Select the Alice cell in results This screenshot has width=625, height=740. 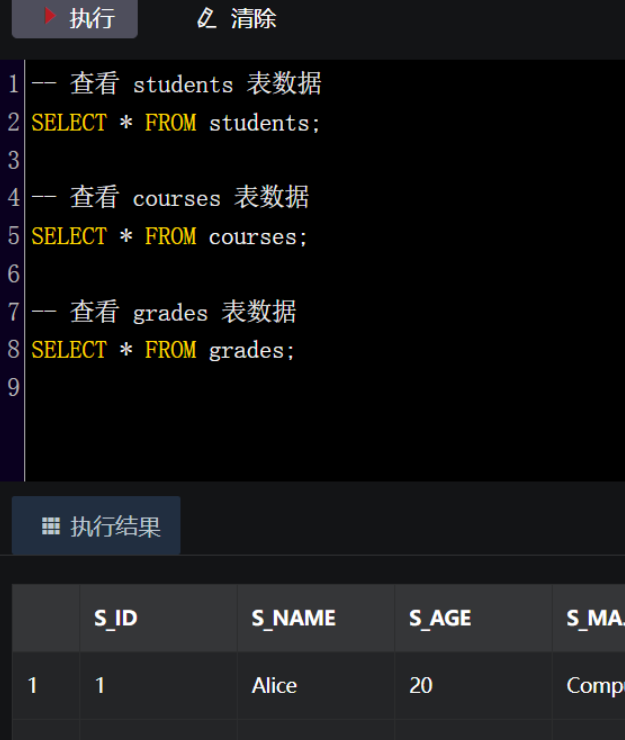click(316, 685)
